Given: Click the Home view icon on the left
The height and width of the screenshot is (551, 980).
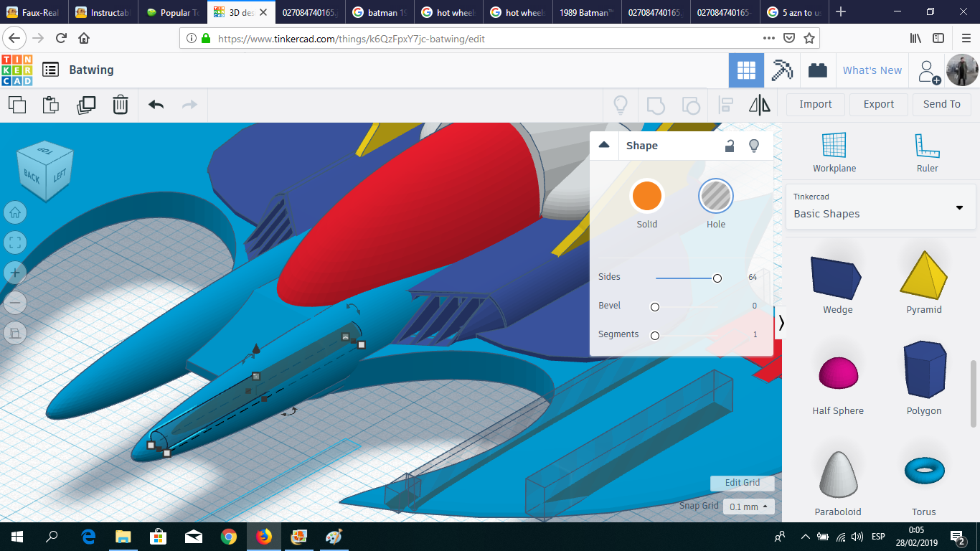Looking at the screenshot, I should pyautogui.click(x=15, y=212).
